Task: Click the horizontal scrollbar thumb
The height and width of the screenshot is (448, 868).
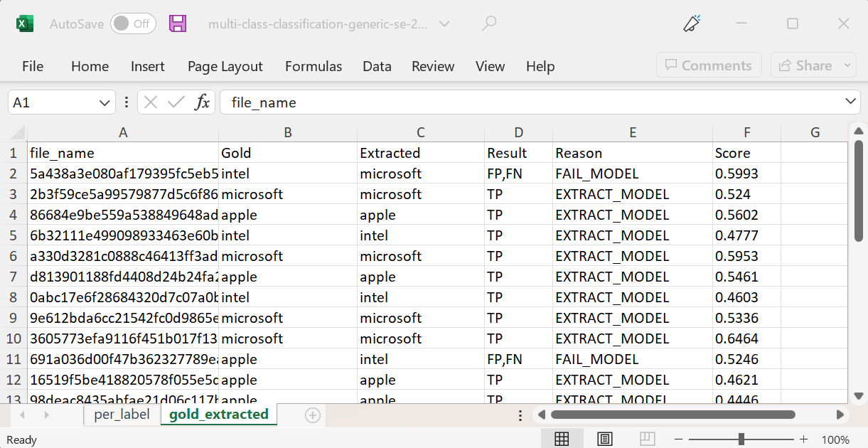Action: click(673, 415)
